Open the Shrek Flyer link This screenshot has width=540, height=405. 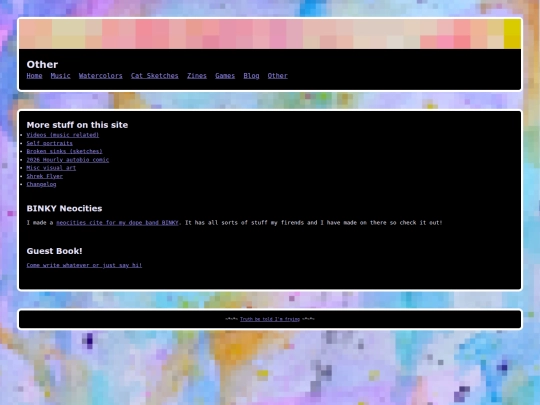[x=45, y=176]
